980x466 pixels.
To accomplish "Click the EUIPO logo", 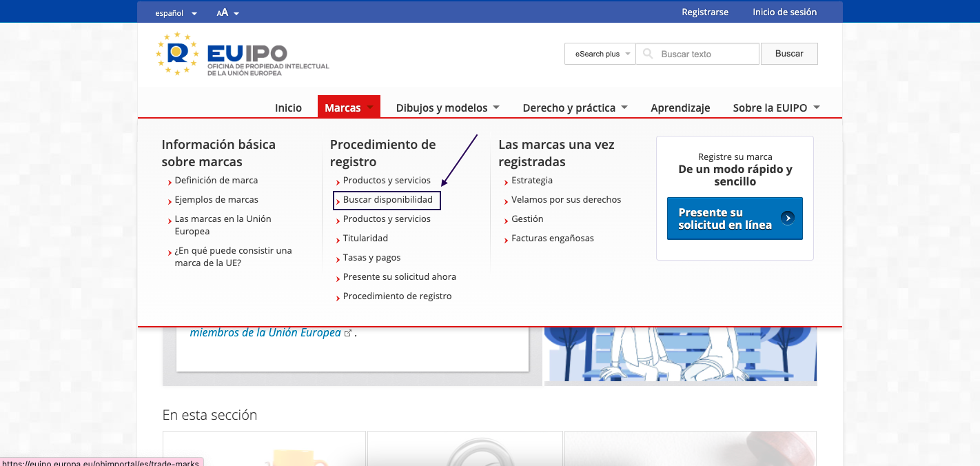I will coord(241,55).
